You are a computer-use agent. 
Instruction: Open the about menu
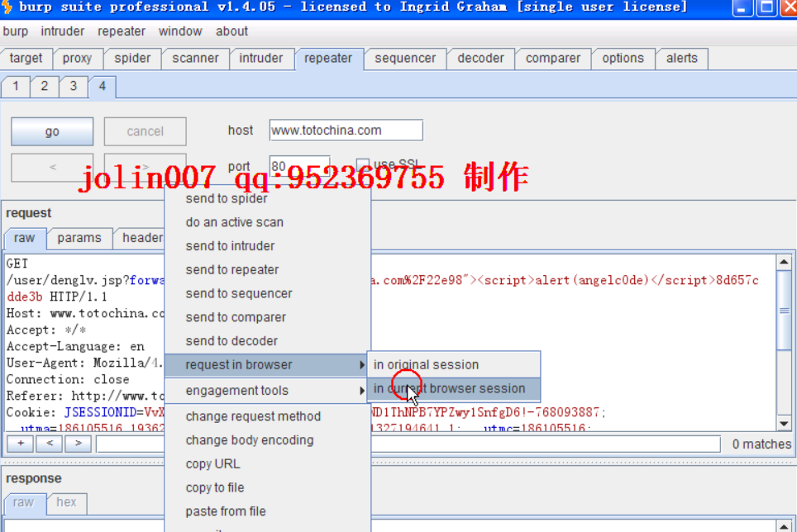[231, 31]
